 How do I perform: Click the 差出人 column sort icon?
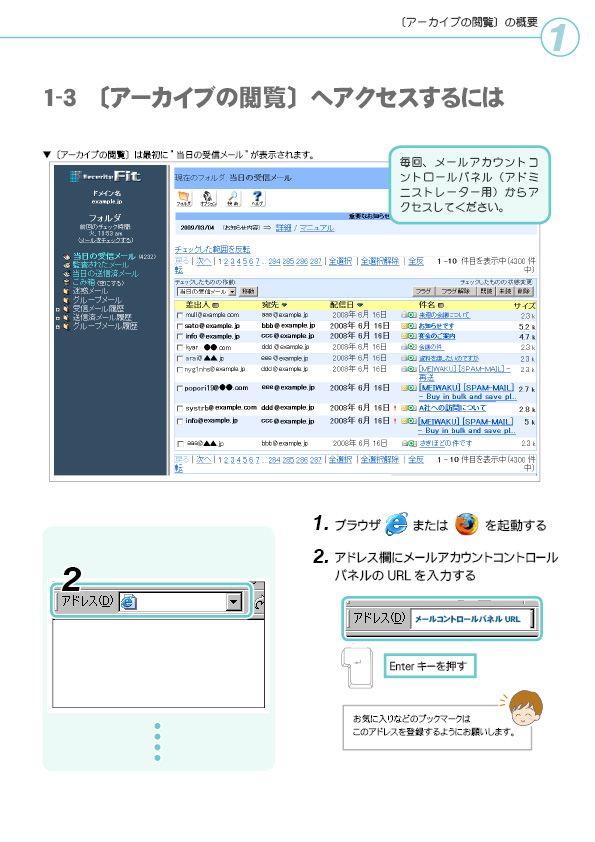(x=216, y=305)
